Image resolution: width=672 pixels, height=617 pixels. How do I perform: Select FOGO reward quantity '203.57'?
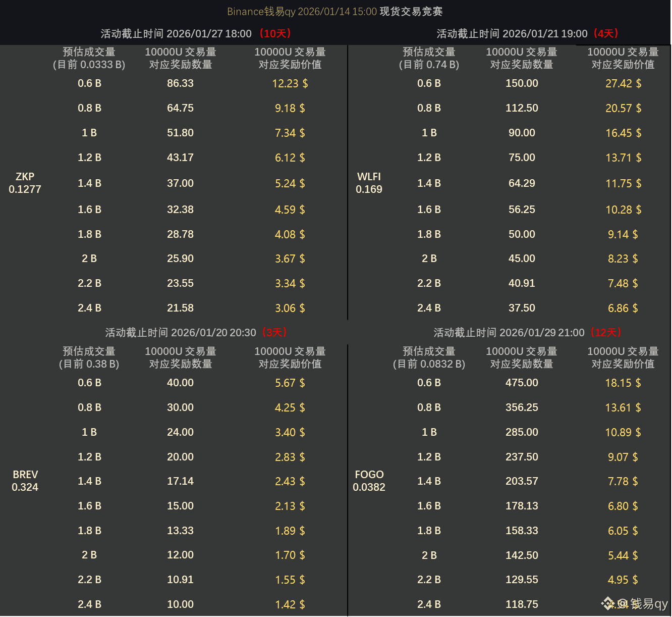click(x=522, y=481)
